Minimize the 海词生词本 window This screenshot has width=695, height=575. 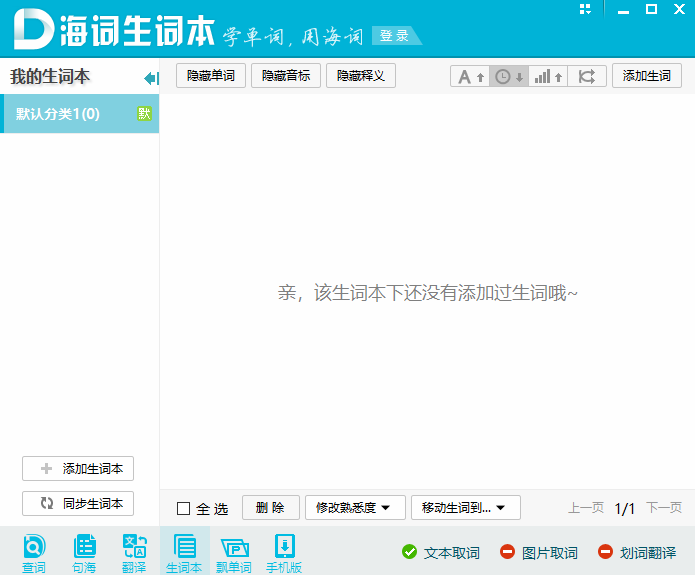pos(623,10)
